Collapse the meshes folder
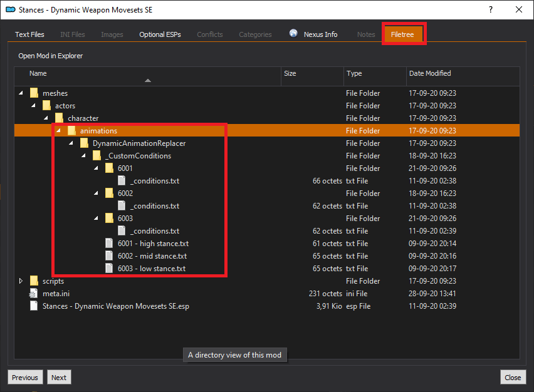The width and height of the screenshot is (534, 392). coord(21,93)
